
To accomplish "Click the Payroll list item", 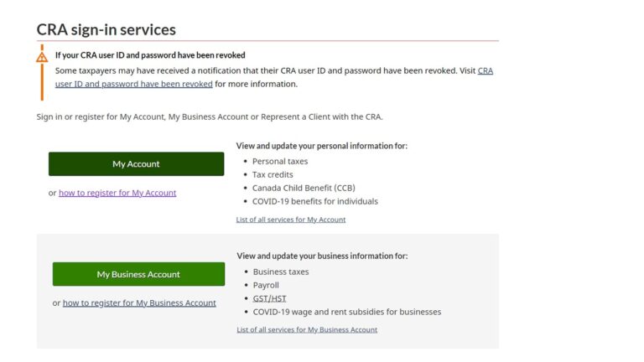I will [266, 285].
